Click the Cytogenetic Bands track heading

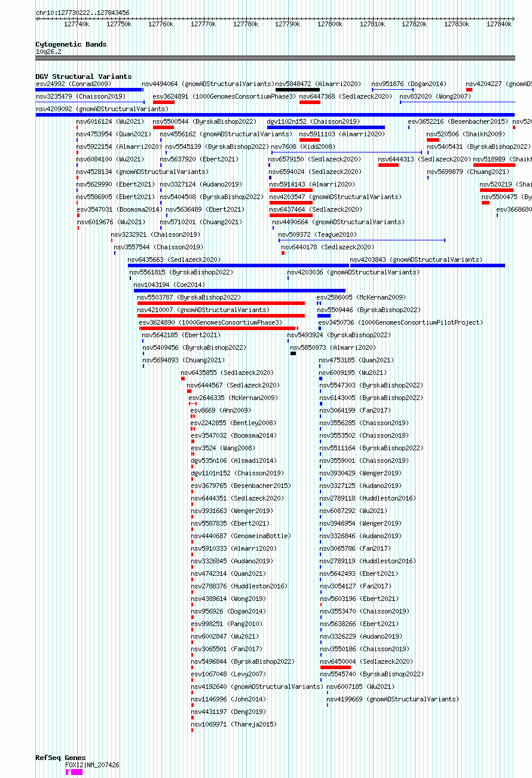click(x=71, y=44)
